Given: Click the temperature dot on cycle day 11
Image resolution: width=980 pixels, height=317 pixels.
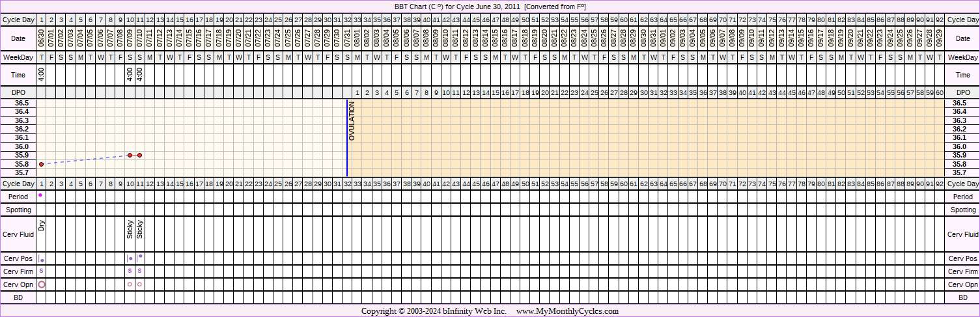Looking at the screenshot, I should [x=139, y=155].
